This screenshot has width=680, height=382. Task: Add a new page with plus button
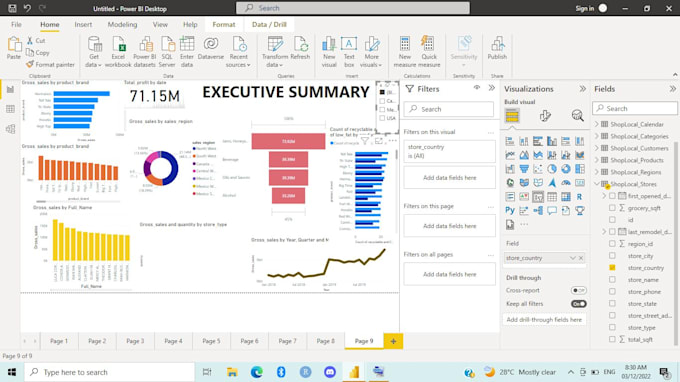pos(393,341)
